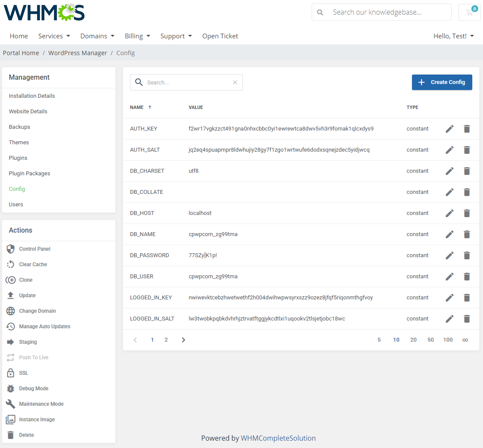Click the Instance Image action icon
The height and width of the screenshot is (448, 483).
pos(10,419)
